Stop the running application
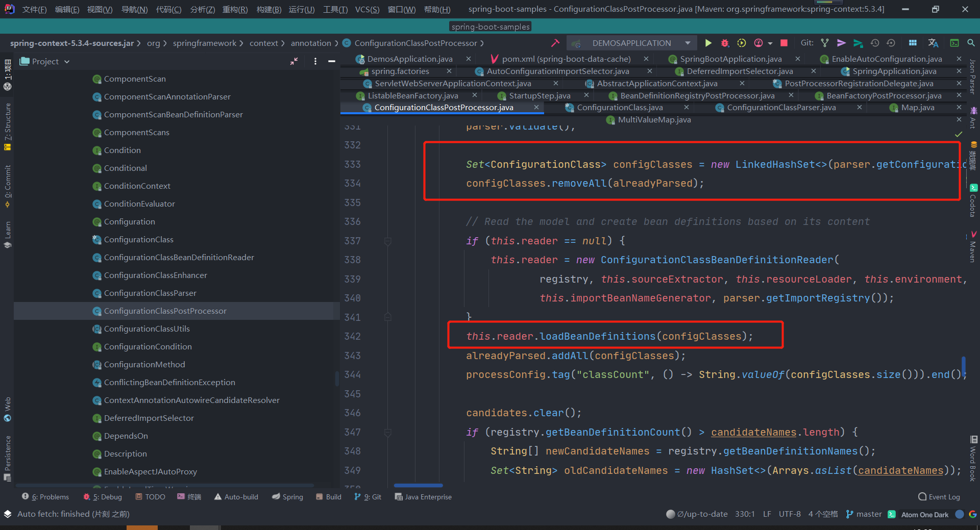The height and width of the screenshot is (530, 980). (x=784, y=43)
